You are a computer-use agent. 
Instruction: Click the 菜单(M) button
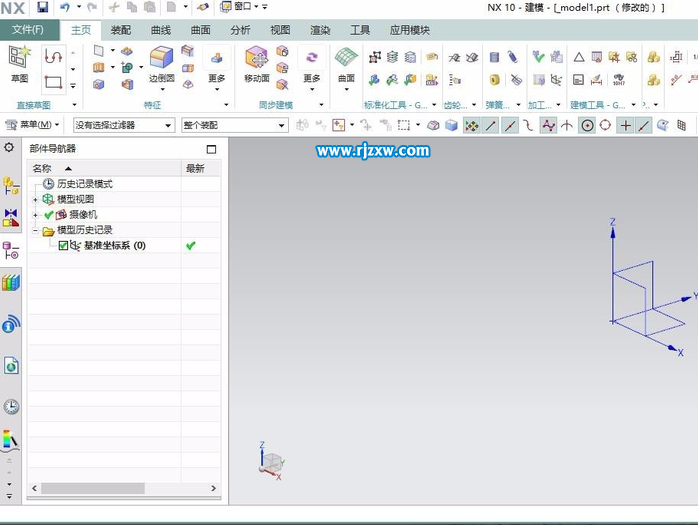pos(33,125)
